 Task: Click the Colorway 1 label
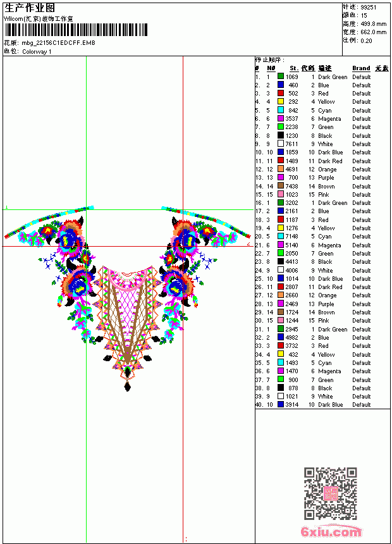coord(37,52)
